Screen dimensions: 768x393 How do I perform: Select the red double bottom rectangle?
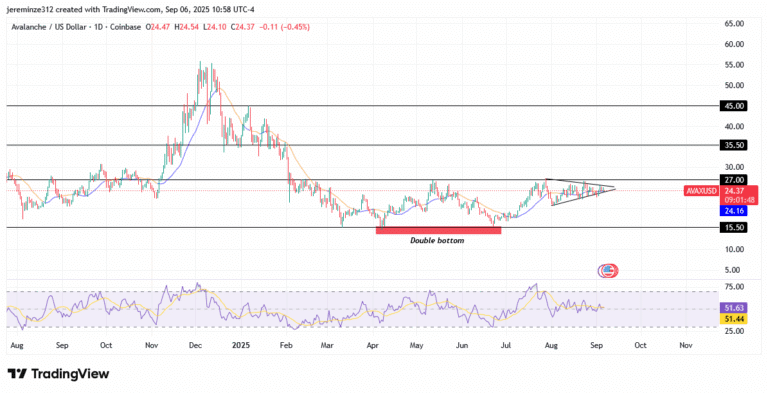pyautogui.click(x=438, y=230)
